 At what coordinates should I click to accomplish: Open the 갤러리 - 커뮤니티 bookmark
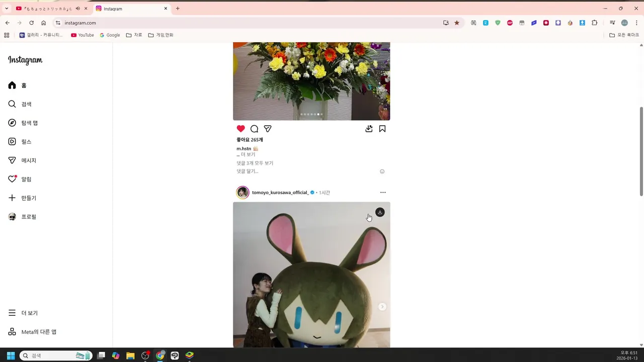41,35
